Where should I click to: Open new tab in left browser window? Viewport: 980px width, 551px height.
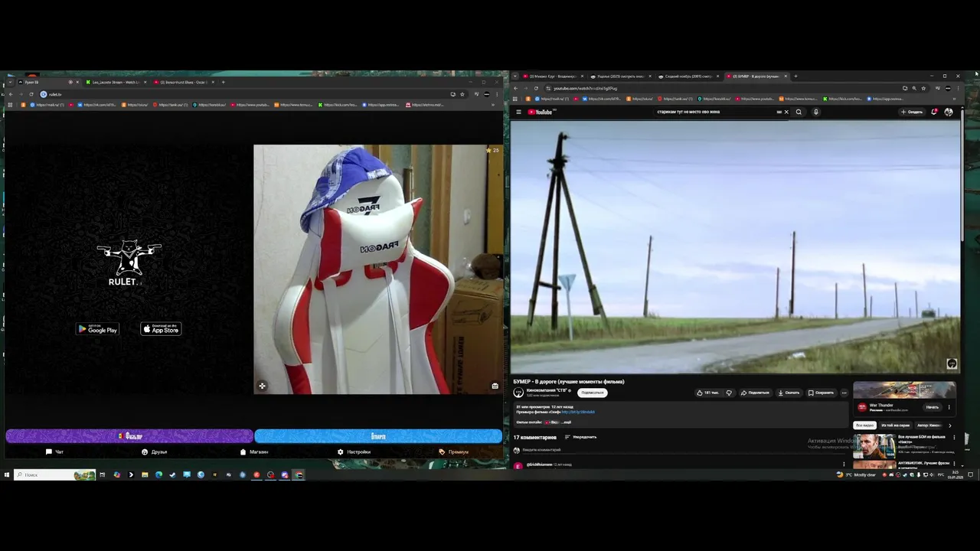tap(224, 82)
